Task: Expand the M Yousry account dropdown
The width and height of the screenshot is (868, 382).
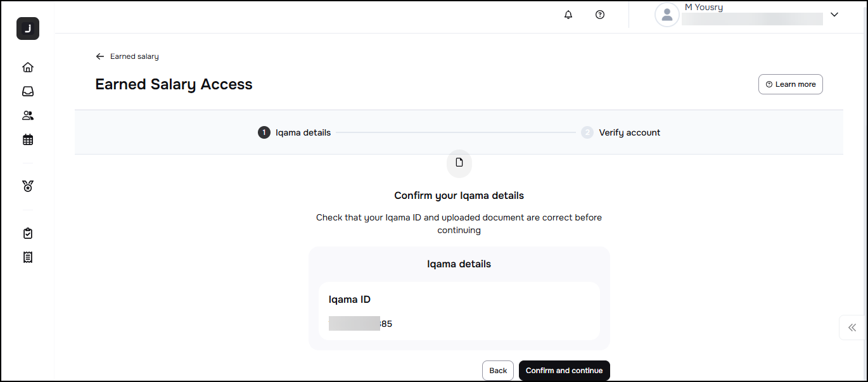Action: point(834,15)
